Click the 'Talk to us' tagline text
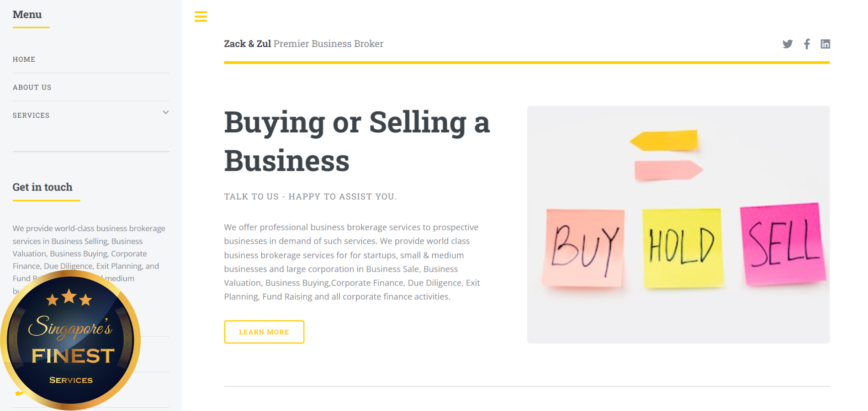868x411 pixels. click(310, 196)
